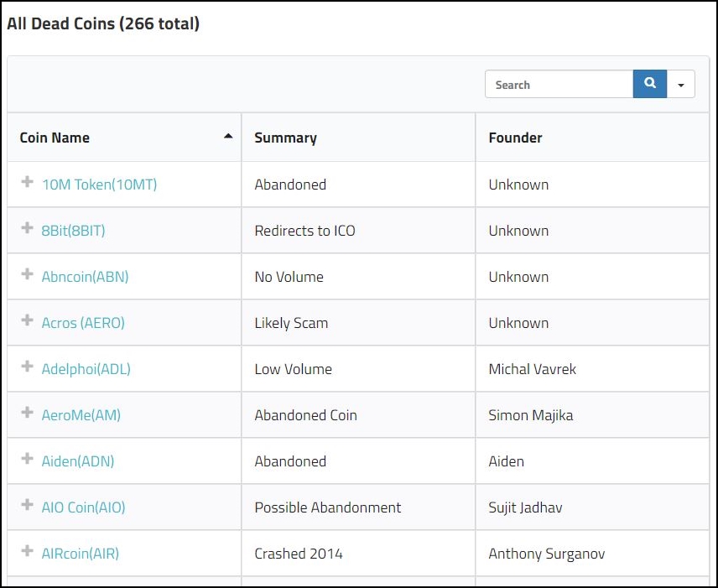Open the 10M Token(10MT) link
718x588 pixels.
click(x=99, y=185)
